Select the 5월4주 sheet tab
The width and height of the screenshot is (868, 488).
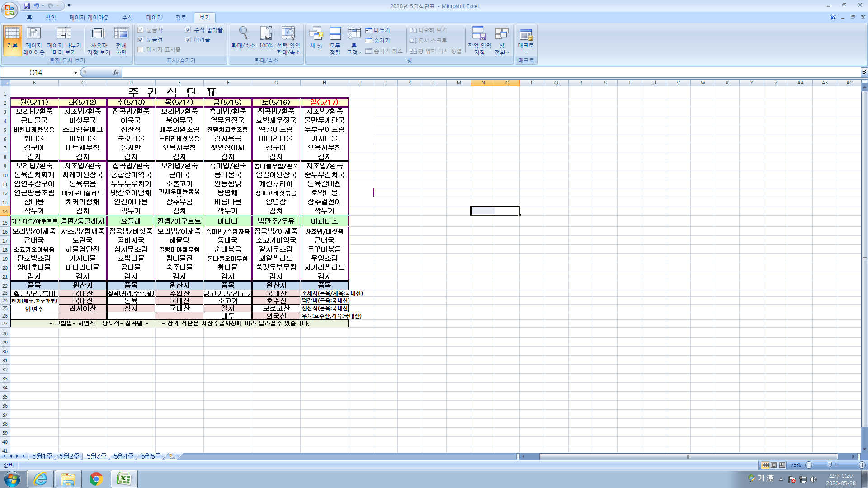pos(123,456)
